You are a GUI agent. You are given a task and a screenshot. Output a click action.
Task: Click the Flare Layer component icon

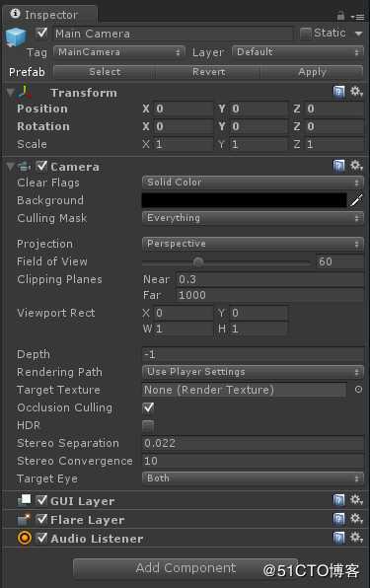[x=25, y=519]
